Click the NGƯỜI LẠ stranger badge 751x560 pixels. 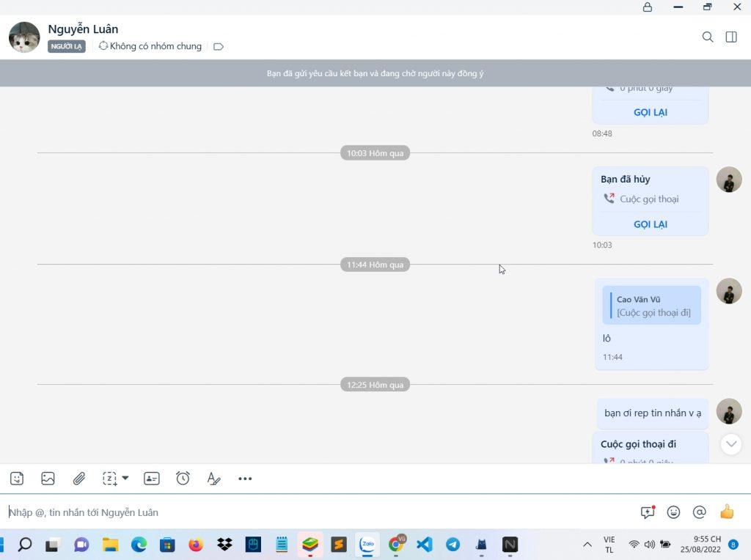pyautogui.click(x=67, y=46)
